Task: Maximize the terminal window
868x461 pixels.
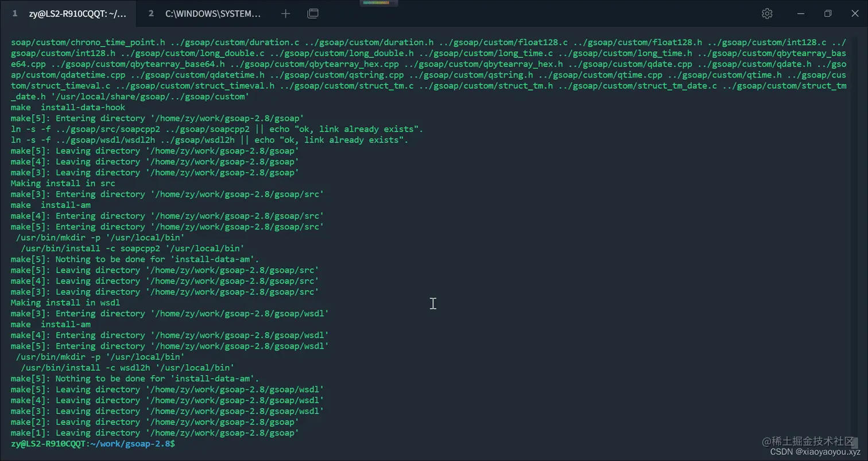Action: (828, 13)
